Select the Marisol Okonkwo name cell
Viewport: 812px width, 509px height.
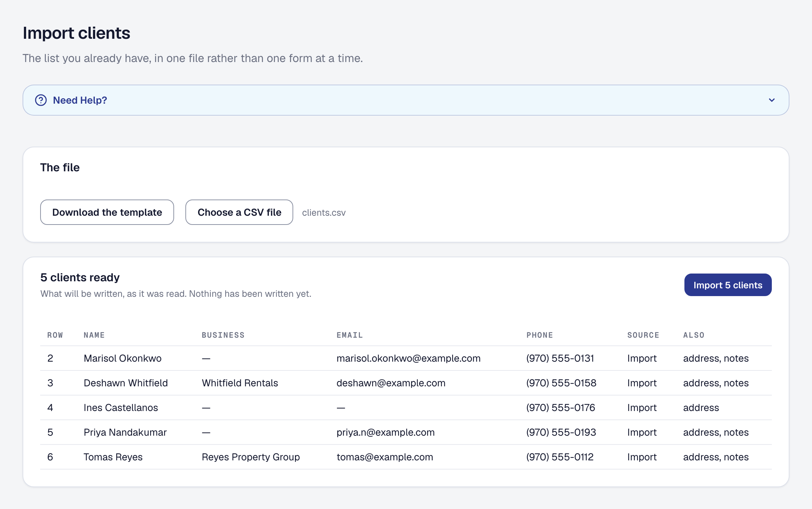[x=123, y=358]
